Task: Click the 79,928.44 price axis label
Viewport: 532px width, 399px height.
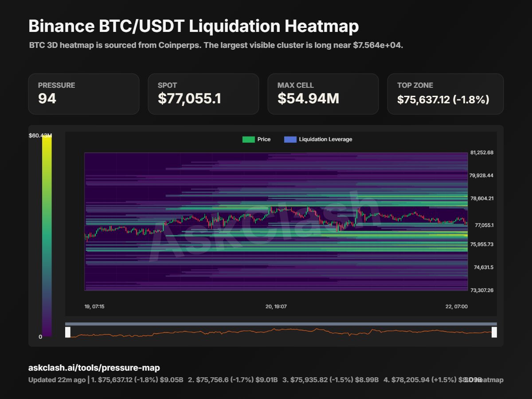Action: point(481,176)
